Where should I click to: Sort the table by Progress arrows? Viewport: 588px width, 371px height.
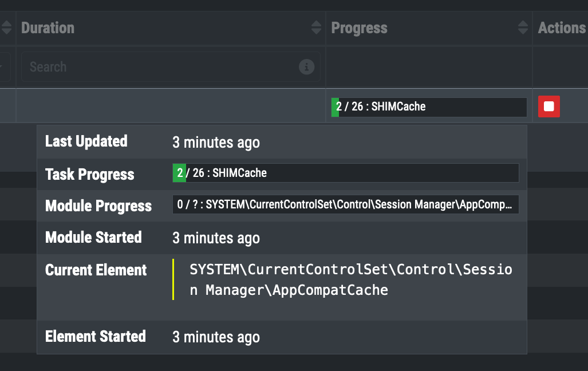coord(523,27)
